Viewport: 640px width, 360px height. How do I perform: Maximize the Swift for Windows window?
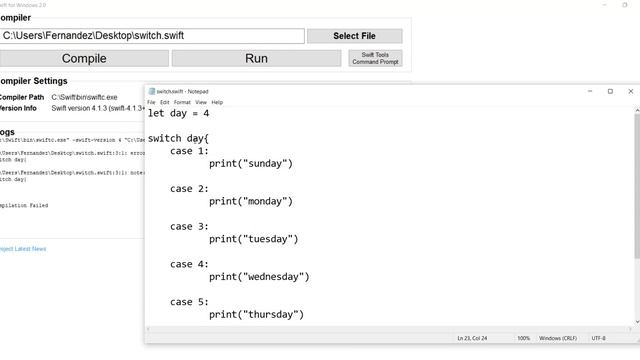pos(625,5)
